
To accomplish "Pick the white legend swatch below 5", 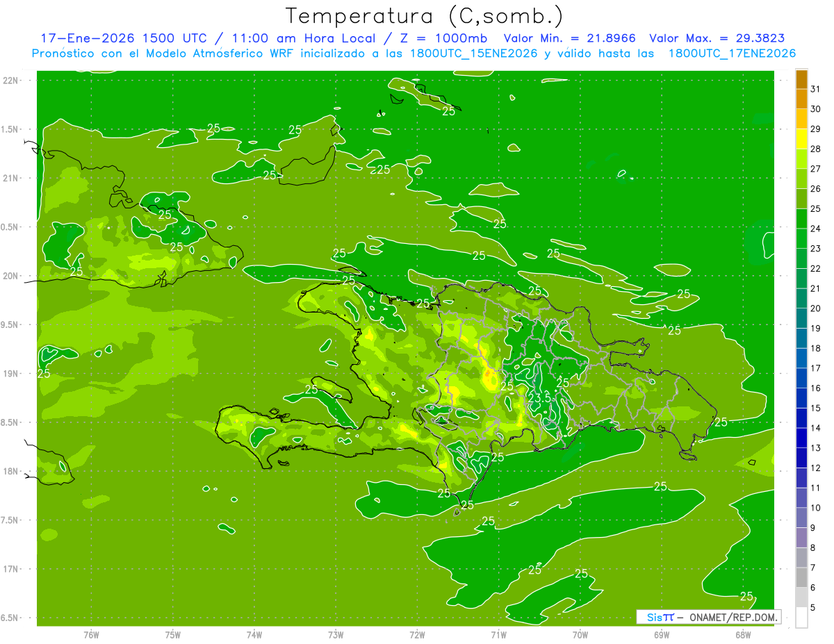I will coord(801,618).
